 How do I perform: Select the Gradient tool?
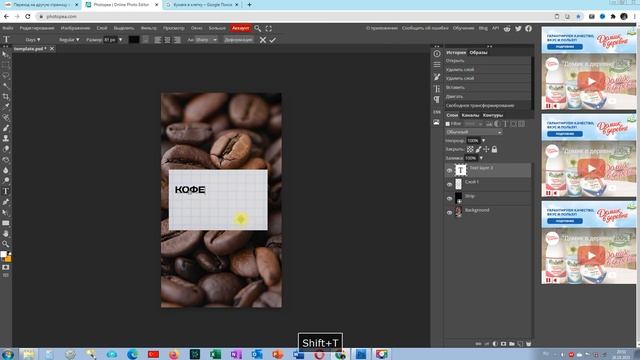click(6, 160)
